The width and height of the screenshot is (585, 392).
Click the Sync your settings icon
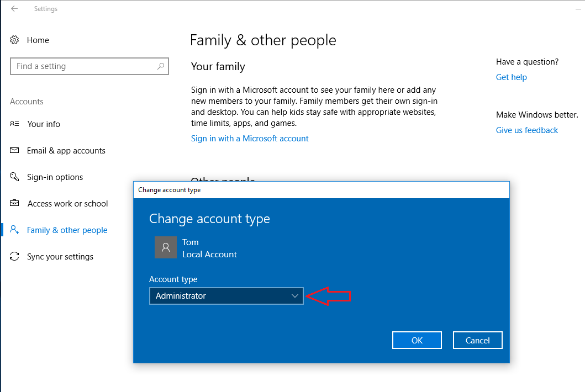point(14,256)
